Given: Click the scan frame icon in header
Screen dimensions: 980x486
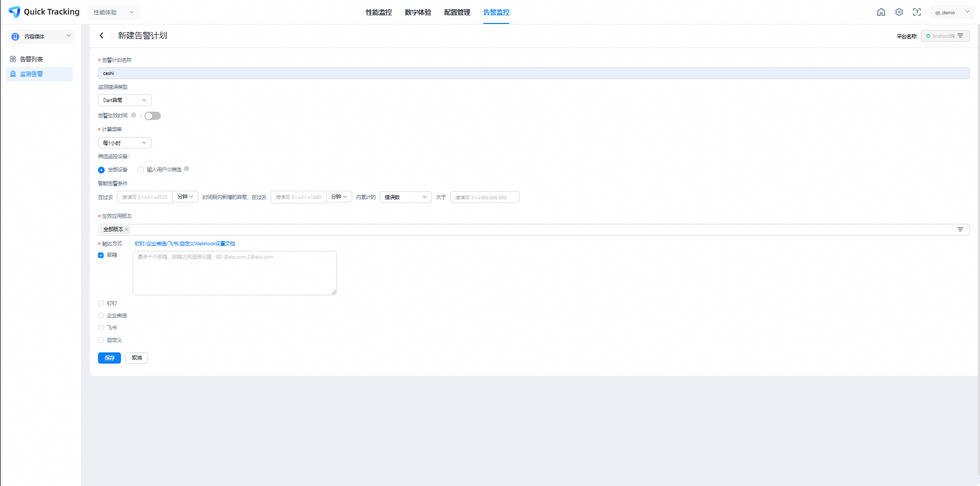Looking at the screenshot, I should click(x=917, y=12).
